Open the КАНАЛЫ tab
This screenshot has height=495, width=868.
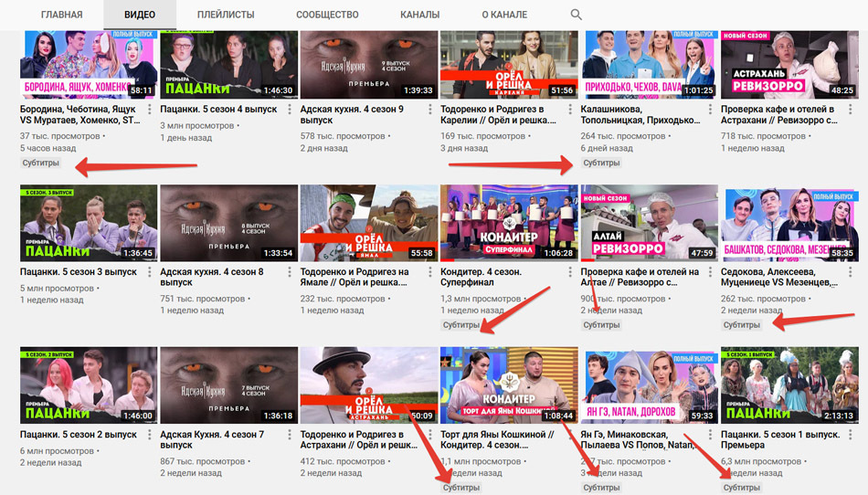(x=419, y=15)
